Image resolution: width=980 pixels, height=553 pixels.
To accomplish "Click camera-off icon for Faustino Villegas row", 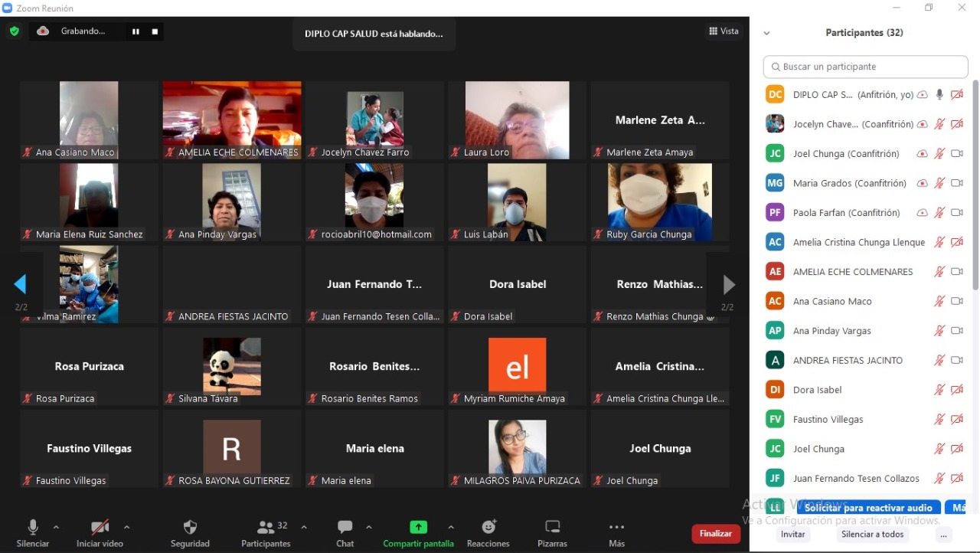I will pyautogui.click(x=957, y=419).
